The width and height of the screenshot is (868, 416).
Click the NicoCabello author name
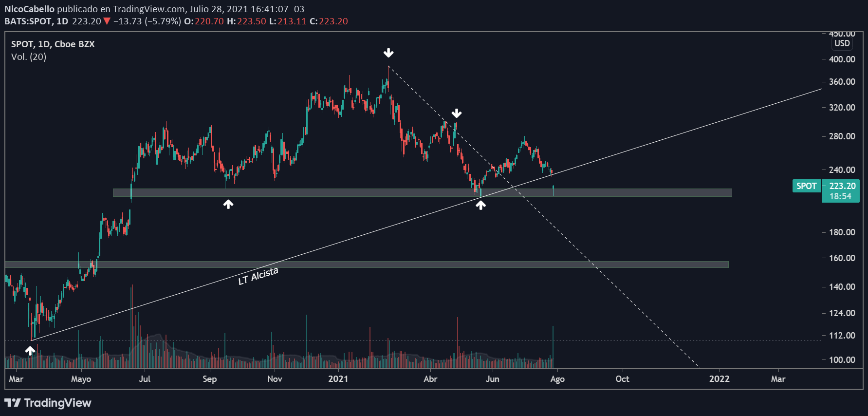[x=29, y=9]
